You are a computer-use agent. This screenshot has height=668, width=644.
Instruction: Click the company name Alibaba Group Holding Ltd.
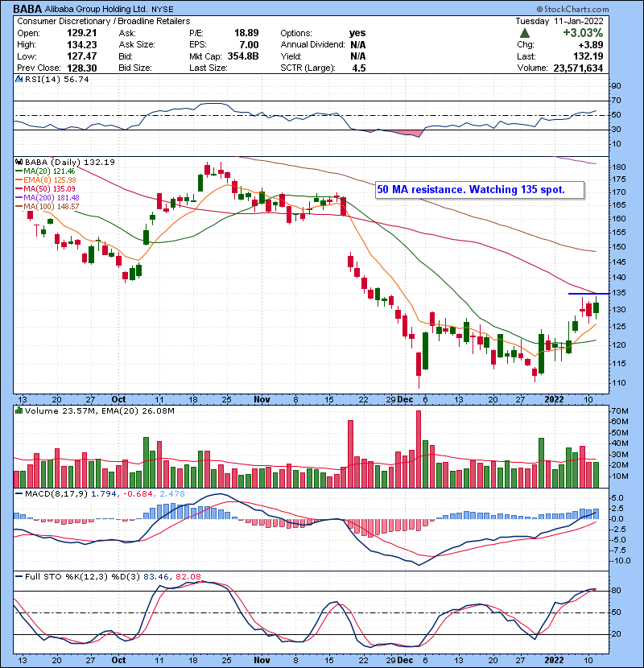coord(97,9)
